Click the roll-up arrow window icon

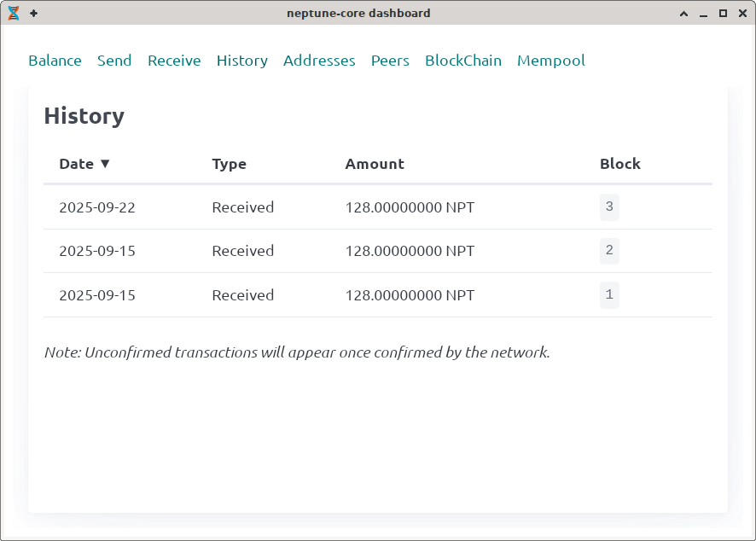pos(683,14)
